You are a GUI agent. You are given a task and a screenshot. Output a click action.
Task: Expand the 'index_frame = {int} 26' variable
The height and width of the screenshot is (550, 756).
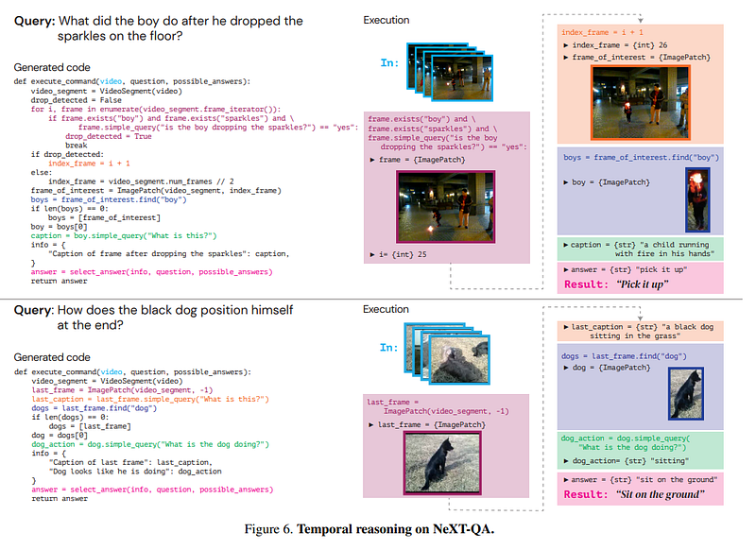[565, 45]
